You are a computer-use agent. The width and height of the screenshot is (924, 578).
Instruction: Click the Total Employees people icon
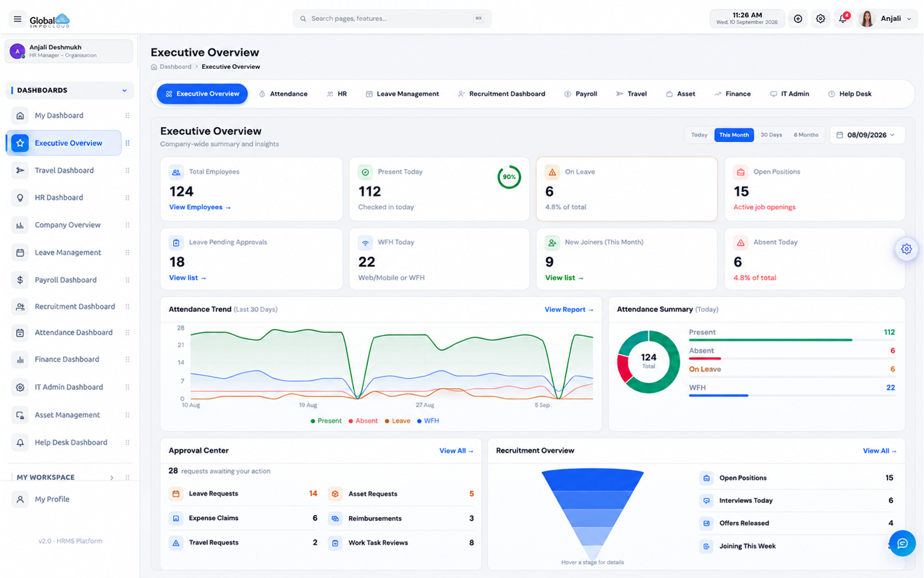pos(176,172)
